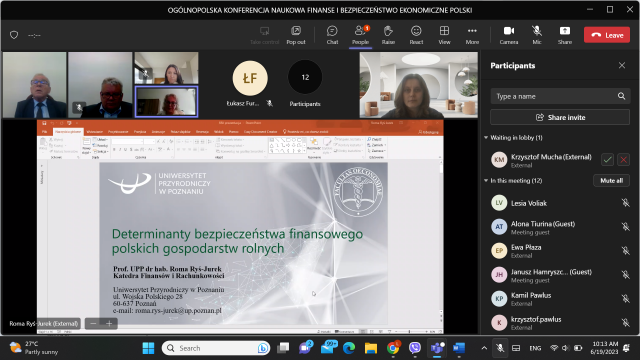Leave the meeting
Viewport: 640px width, 360px height.
pyautogui.click(x=607, y=35)
